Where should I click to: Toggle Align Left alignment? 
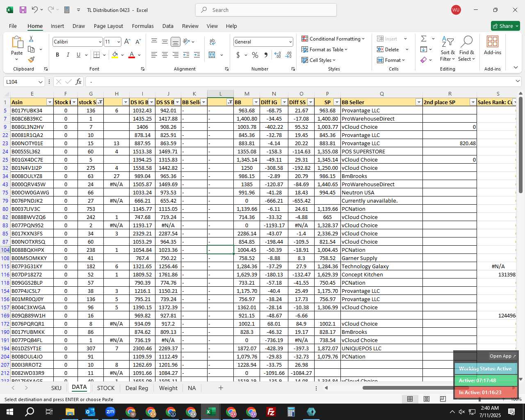154,55
